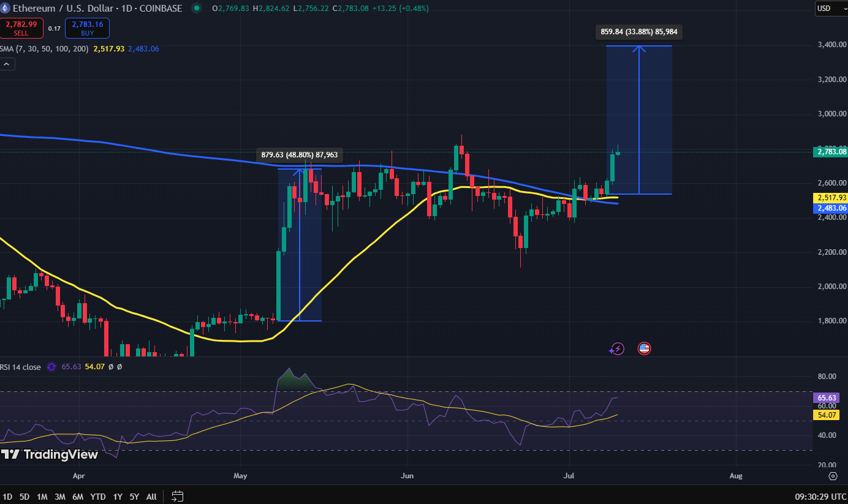Click the US flag economic event marker
The height and width of the screenshot is (504, 848).
644,348
